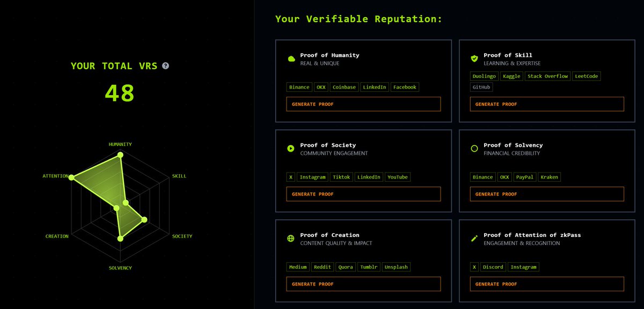Screen dimensions: 644x309
Task: Choose the Coinbase tag
Action: [x=344, y=87]
